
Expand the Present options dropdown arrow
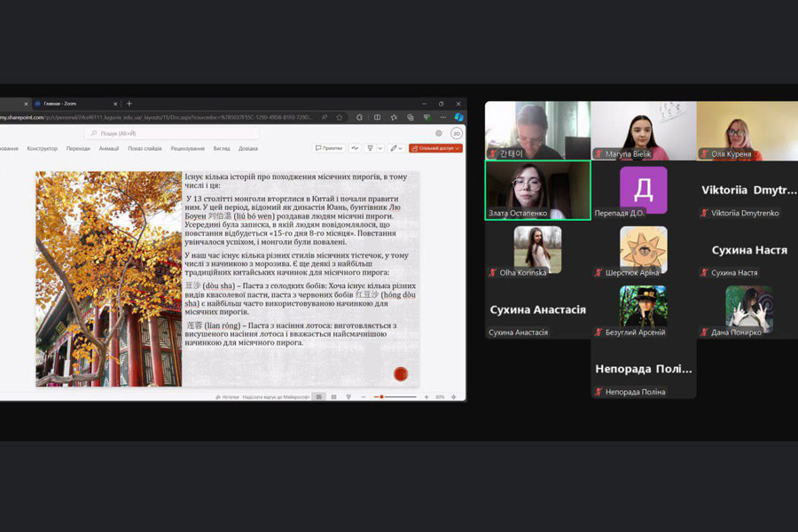coord(380,148)
